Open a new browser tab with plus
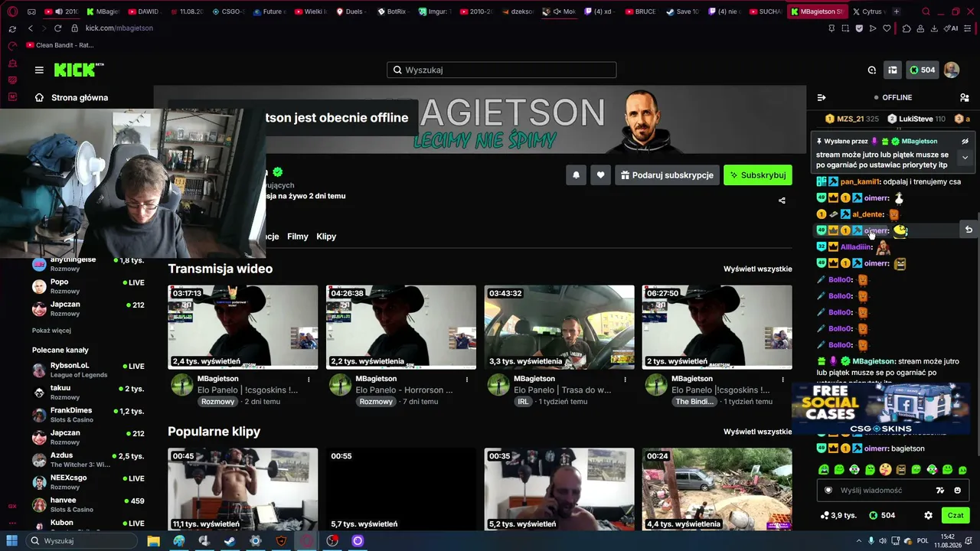Image resolution: width=980 pixels, height=551 pixels. tap(897, 11)
